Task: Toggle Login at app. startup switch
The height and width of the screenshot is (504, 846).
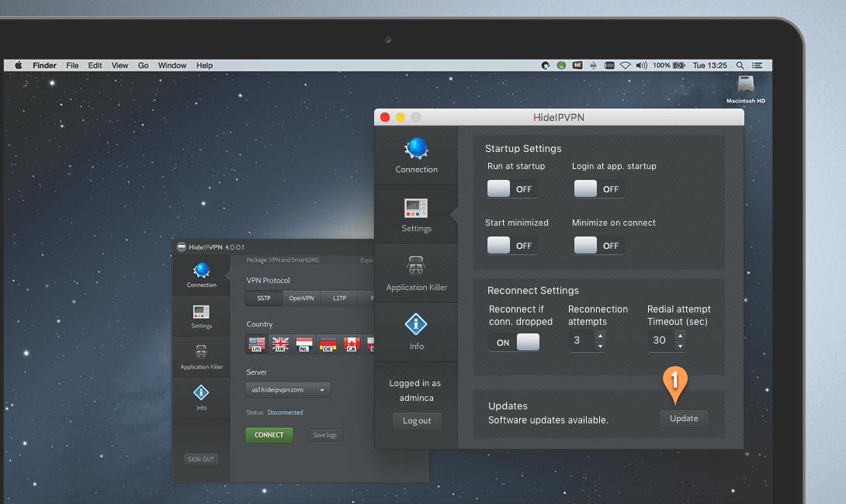Action: 599,188
